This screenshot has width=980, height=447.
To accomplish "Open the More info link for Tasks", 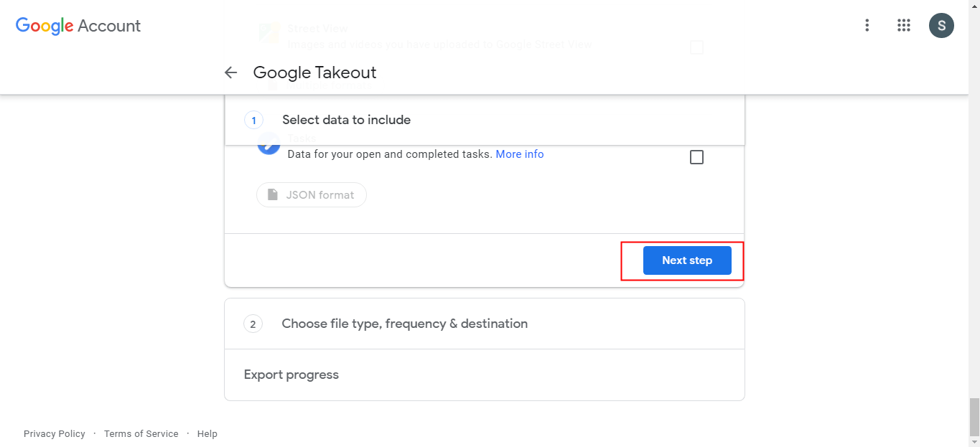I will tap(520, 154).
